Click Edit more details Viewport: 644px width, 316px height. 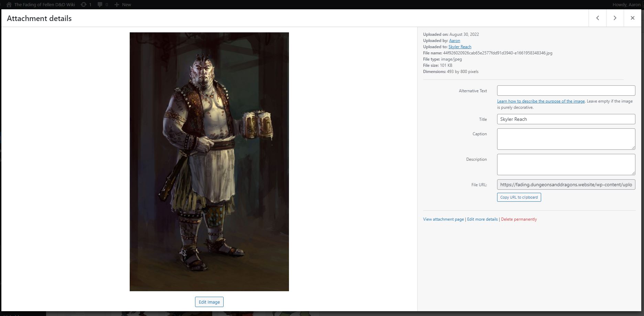coord(482,219)
